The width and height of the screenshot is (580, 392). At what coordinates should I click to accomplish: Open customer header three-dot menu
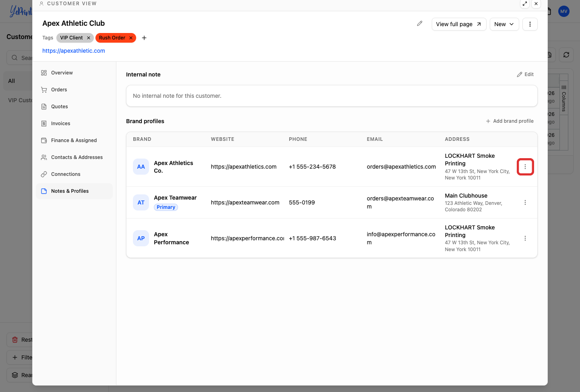tap(530, 24)
